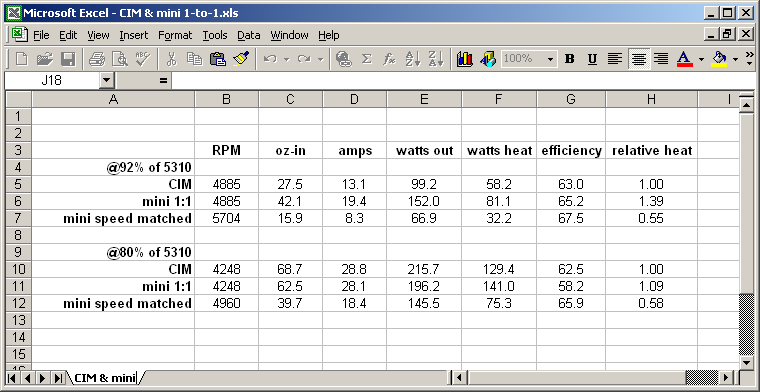The height and width of the screenshot is (392, 760).
Task: Sort descending with the Z-A icon
Action: [436, 59]
